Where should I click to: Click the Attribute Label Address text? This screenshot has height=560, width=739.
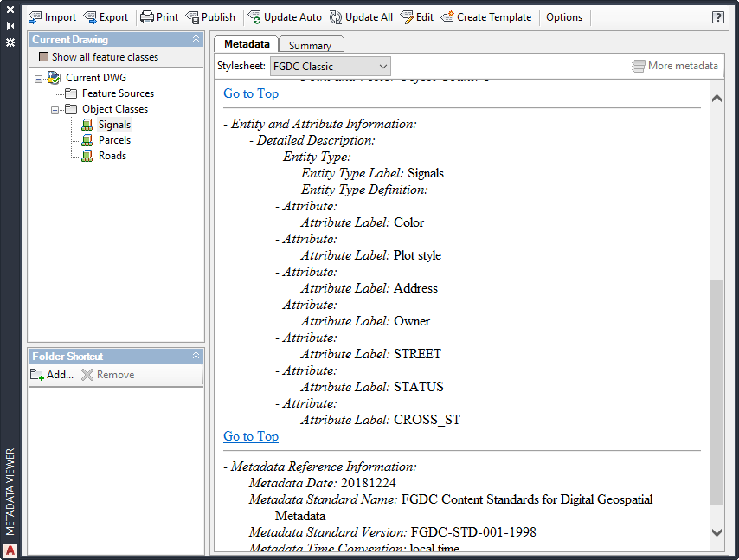pos(369,288)
